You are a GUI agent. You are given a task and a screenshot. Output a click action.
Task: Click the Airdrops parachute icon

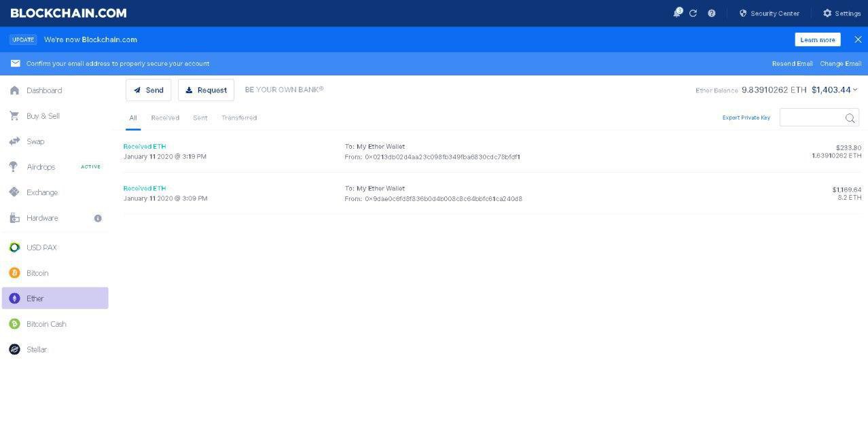14,167
